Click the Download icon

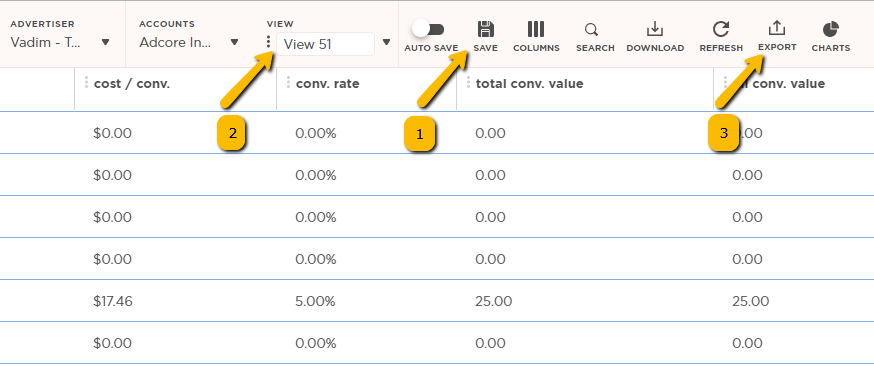point(655,29)
